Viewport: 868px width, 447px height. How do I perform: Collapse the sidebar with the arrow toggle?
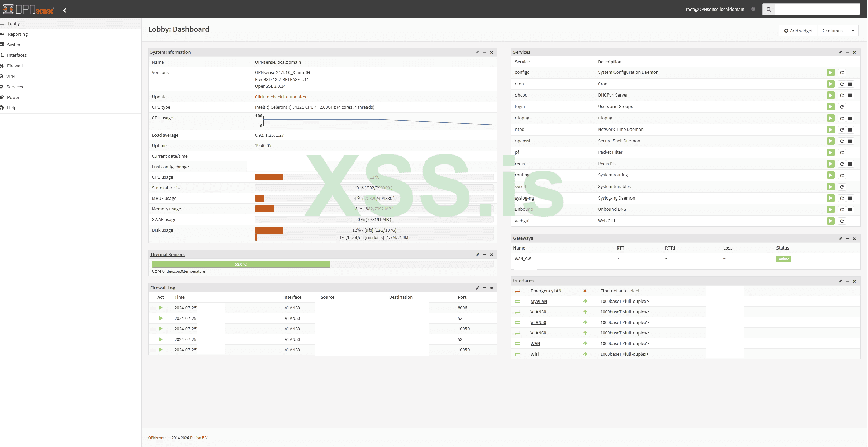pyautogui.click(x=65, y=11)
